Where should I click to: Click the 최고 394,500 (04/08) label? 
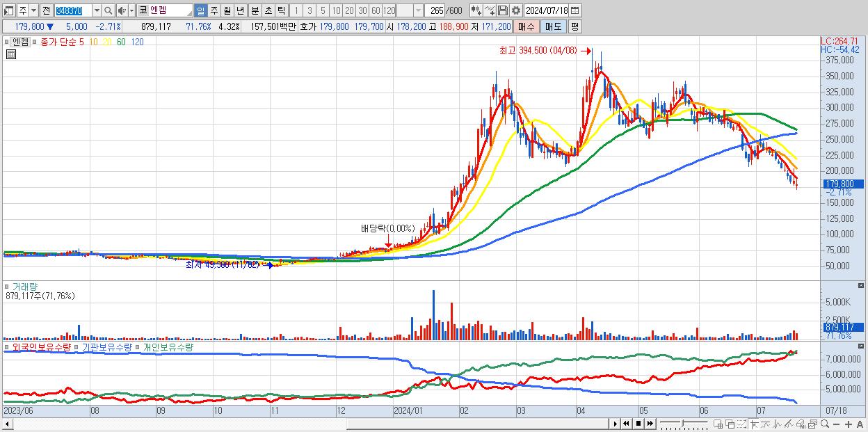point(538,51)
